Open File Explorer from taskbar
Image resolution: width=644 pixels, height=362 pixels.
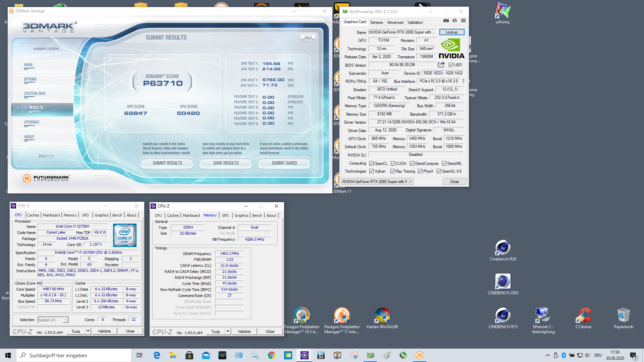click(173, 355)
